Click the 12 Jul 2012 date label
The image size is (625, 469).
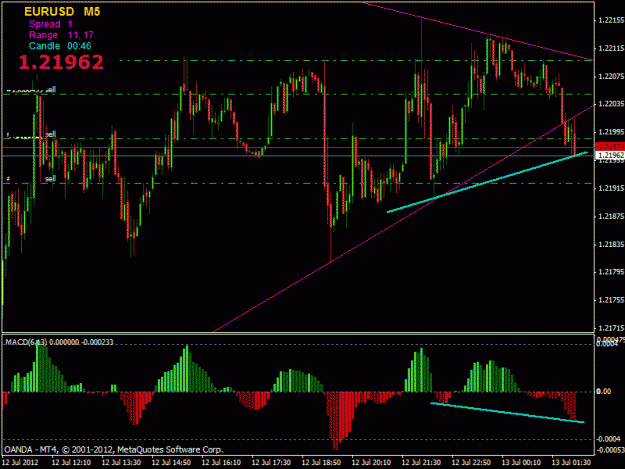point(20,462)
